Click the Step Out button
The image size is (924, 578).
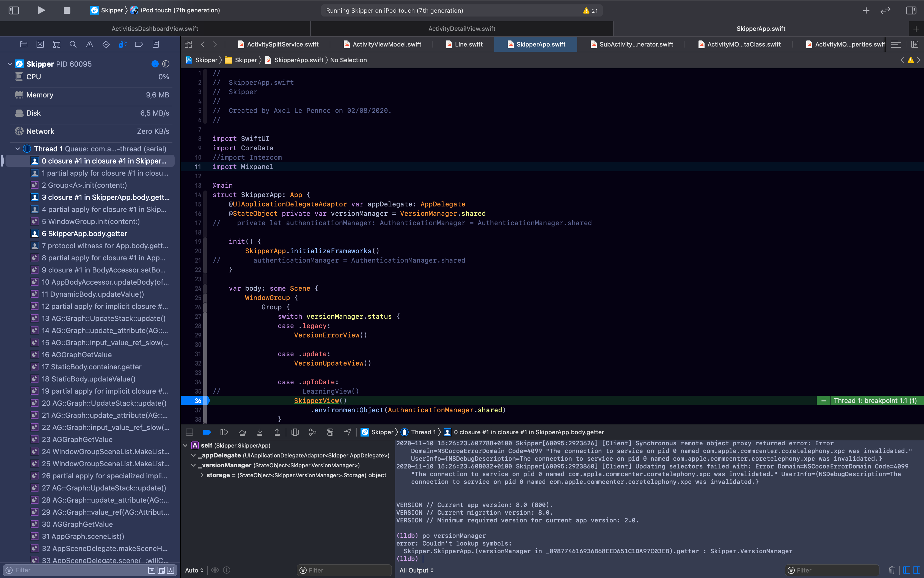(277, 432)
